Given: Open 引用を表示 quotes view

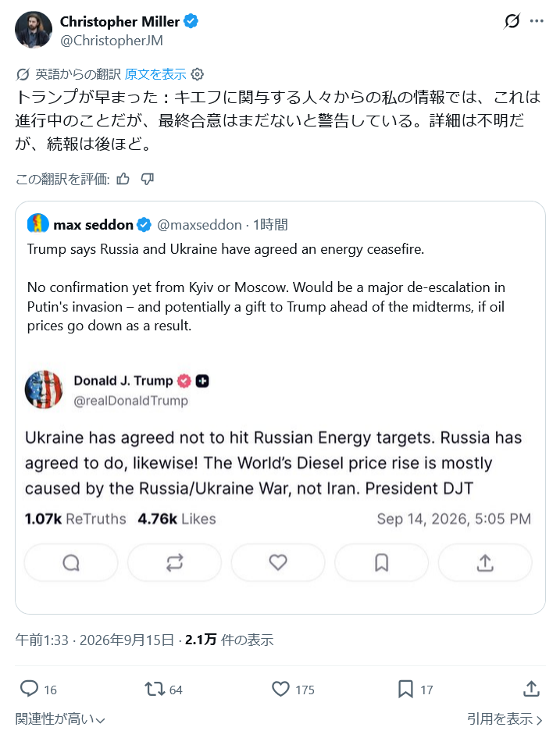Looking at the screenshot, I should [x=505, y=719].
